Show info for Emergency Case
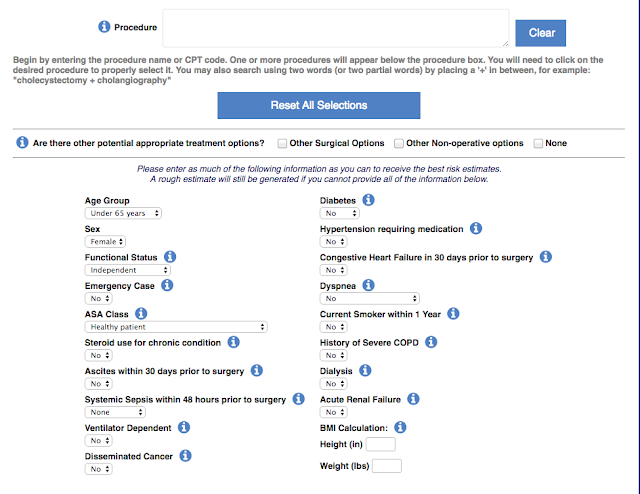Viewport: 640px width, 494px height. click(x=168, y=285)
